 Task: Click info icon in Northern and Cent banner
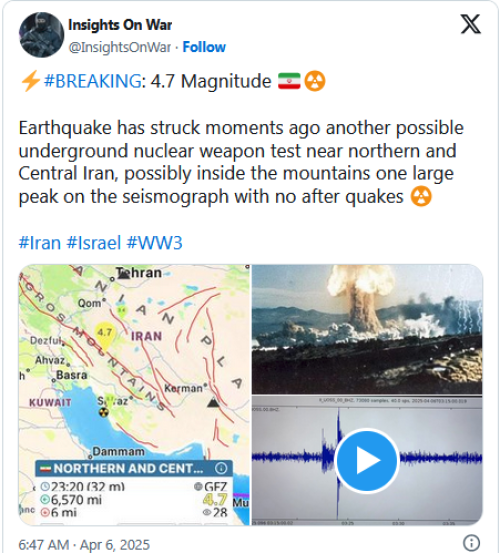point(221,468)
